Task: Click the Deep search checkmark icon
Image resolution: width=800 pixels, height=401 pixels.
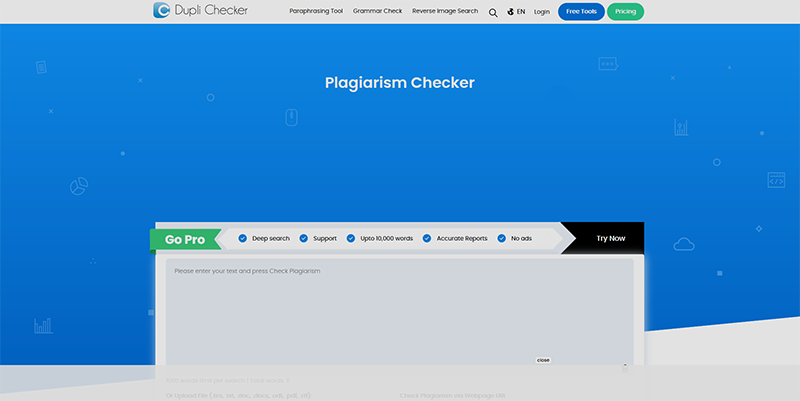Action: point(242,239)
